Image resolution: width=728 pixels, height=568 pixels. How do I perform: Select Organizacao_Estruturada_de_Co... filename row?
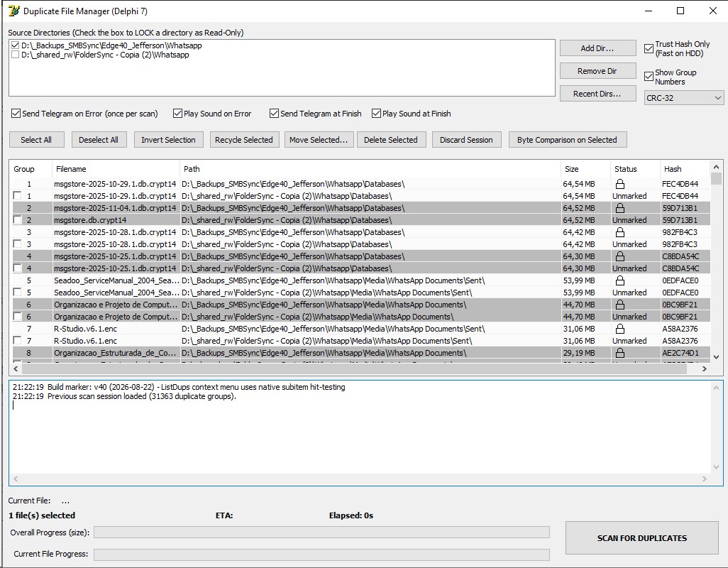pos(115,353)
